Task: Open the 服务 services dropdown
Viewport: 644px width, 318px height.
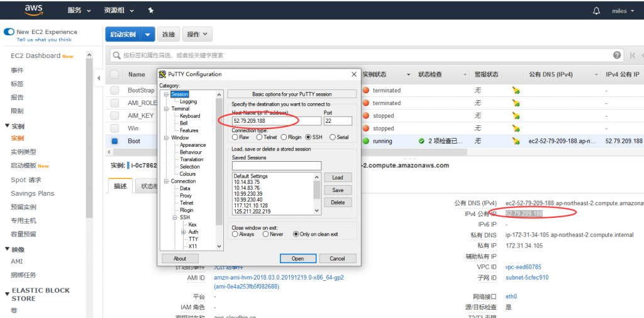Action: click(x=79, y=11)
